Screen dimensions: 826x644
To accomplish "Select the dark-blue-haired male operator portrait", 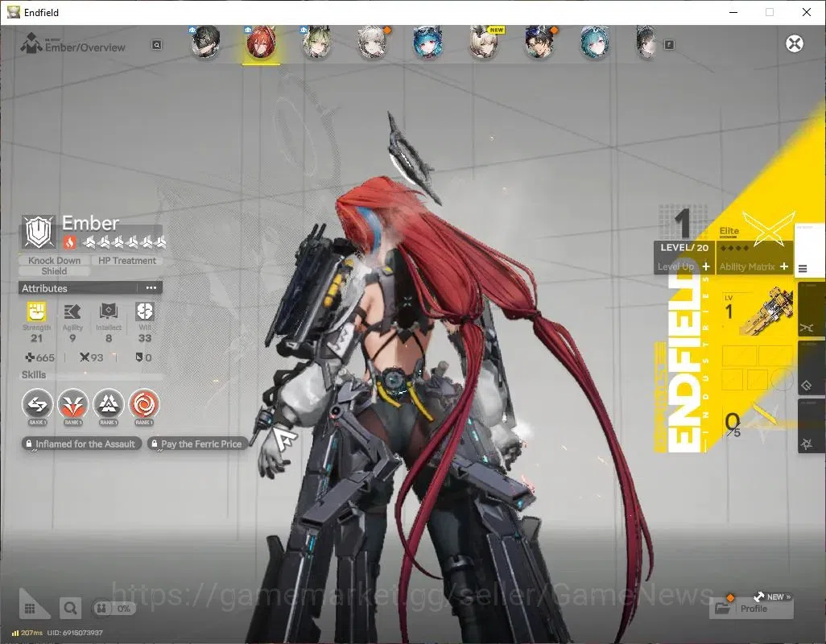I will (539, 42).
